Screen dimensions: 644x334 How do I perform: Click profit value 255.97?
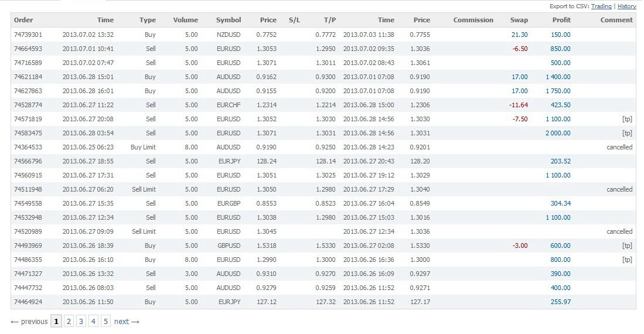561,302
